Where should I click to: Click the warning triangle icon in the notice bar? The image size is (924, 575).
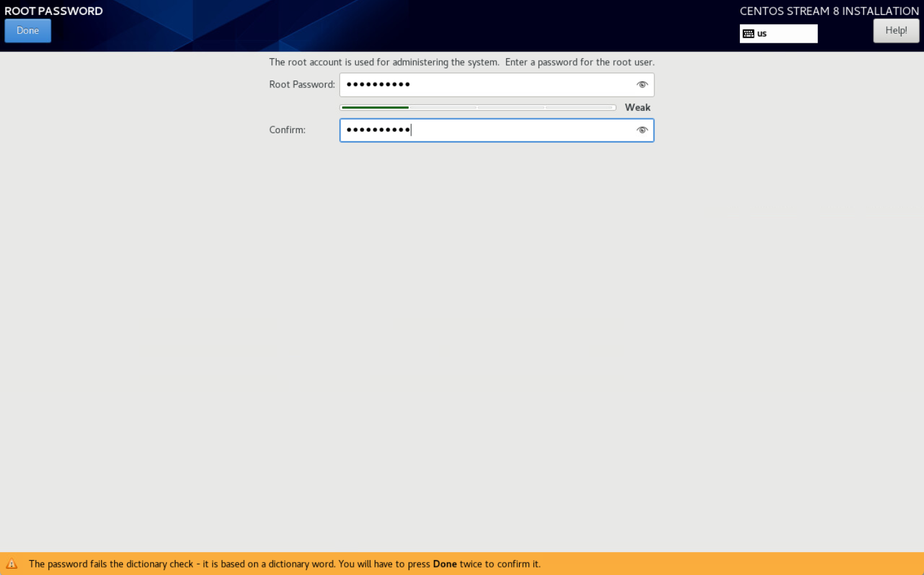coord(12,564)
